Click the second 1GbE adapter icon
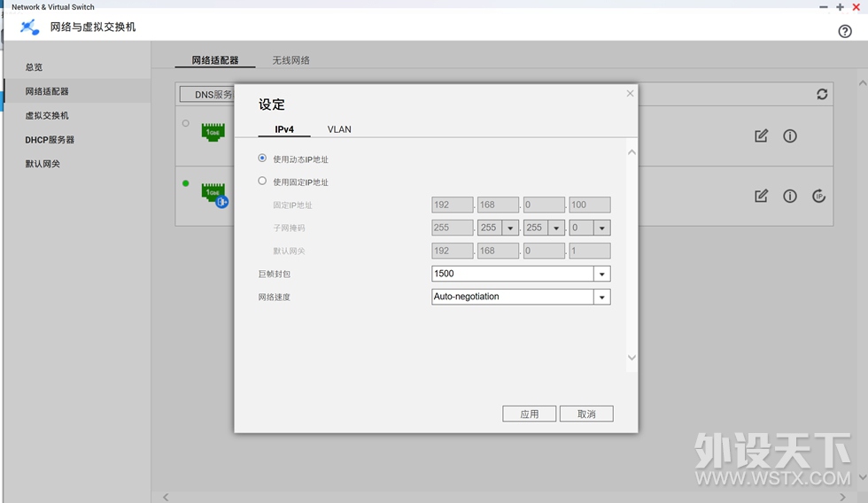868x503 pixels. pyautogui.click(x=213, y=194)
